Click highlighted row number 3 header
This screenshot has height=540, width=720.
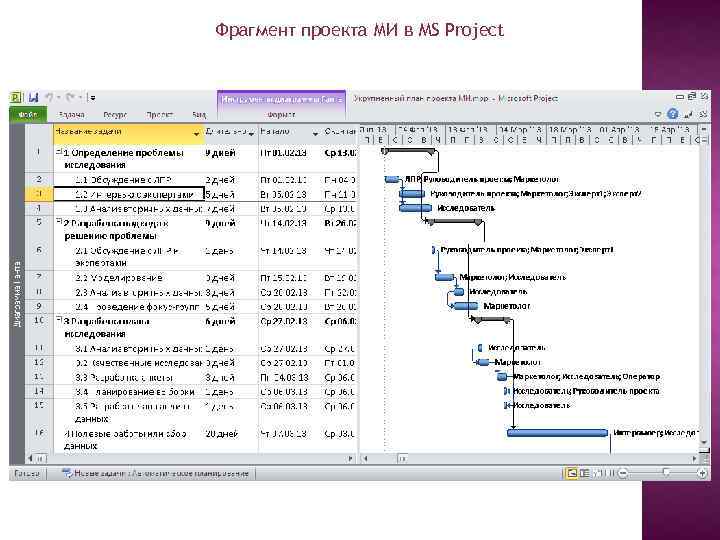click(39, 194)
